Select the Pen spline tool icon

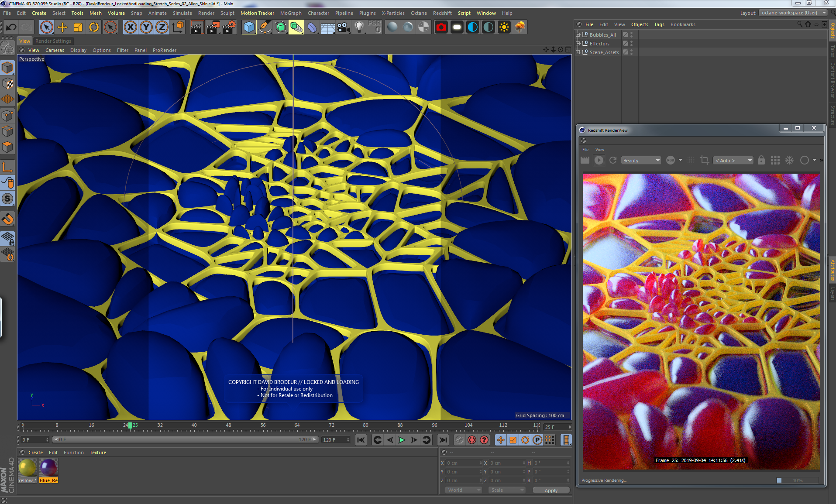tap(265, 27)
